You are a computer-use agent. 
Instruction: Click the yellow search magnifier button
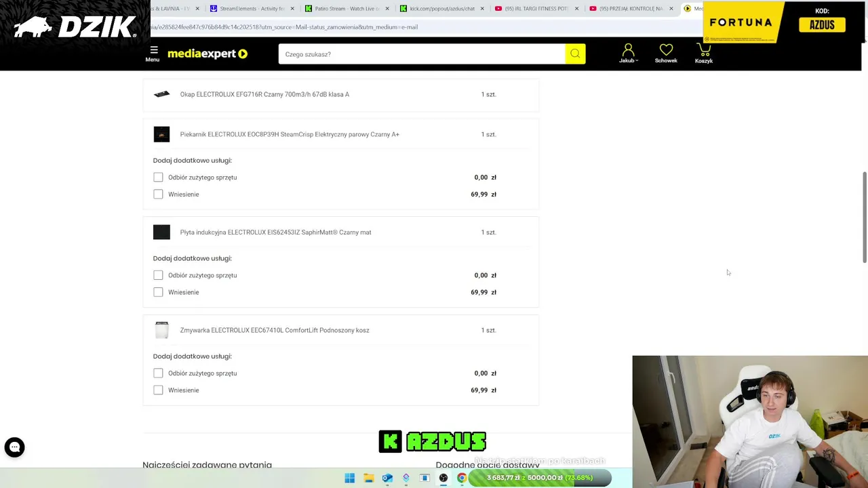coord(575,54)
